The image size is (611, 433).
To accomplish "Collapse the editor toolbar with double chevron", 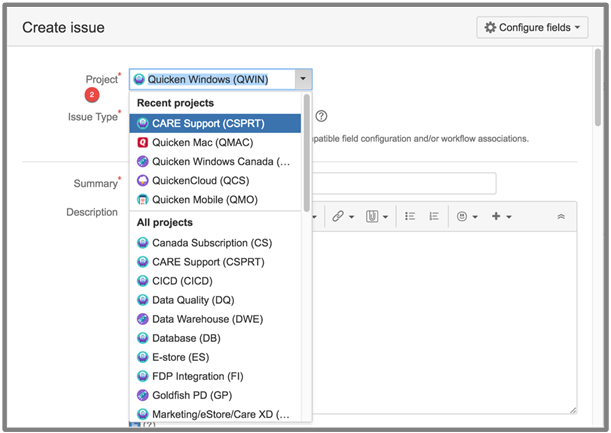I will 561,216.
